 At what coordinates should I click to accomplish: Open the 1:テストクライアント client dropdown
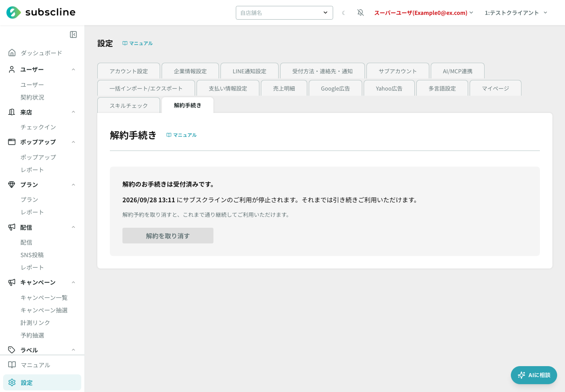pyautogui.click(x=516, y=13)
